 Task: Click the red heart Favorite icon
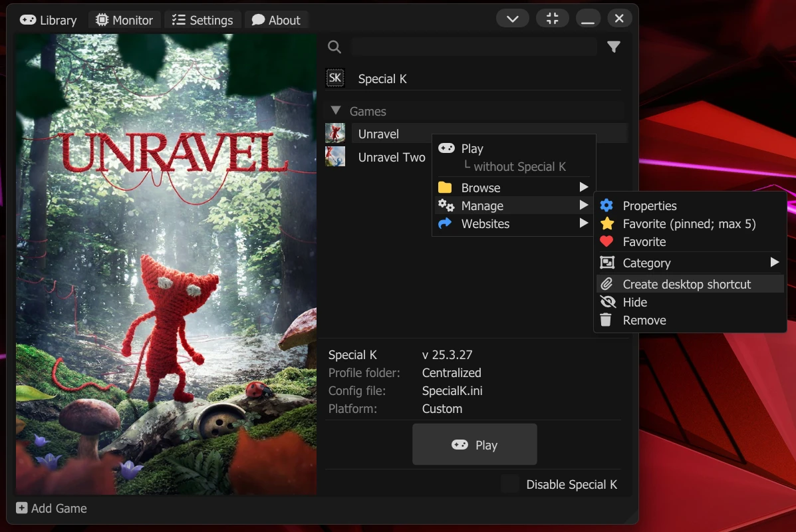(x=606, y=241)
